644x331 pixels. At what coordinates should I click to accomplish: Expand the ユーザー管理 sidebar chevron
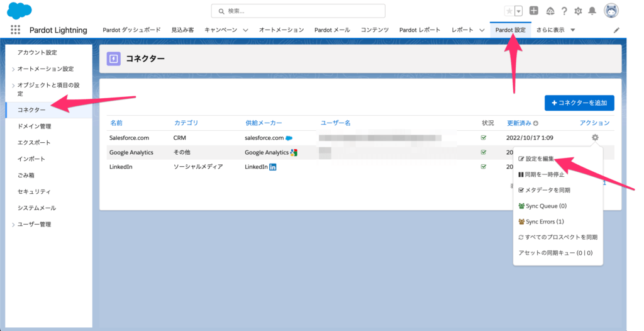click(x=13, y=225)
